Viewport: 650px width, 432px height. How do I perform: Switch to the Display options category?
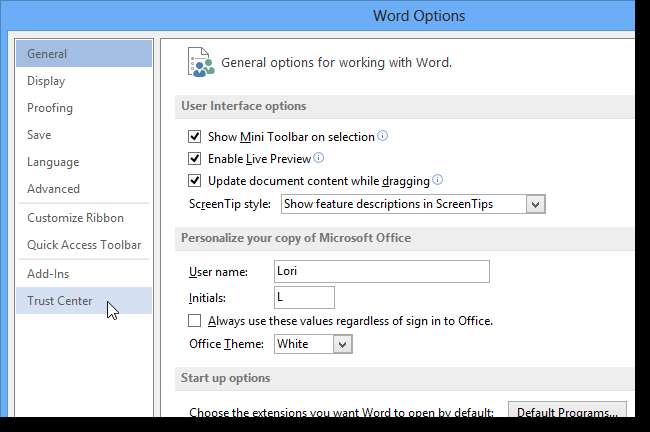pos(46,81)
